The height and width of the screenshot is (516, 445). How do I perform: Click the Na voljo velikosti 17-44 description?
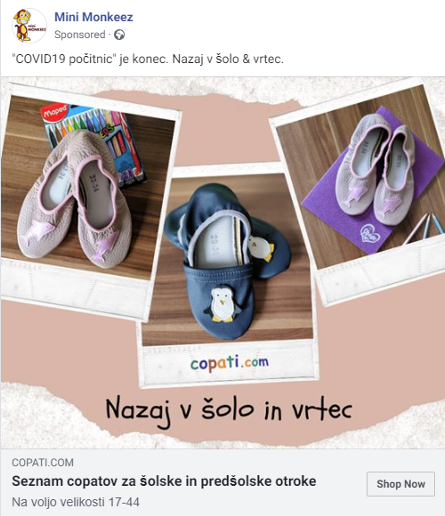coord(75,502)
